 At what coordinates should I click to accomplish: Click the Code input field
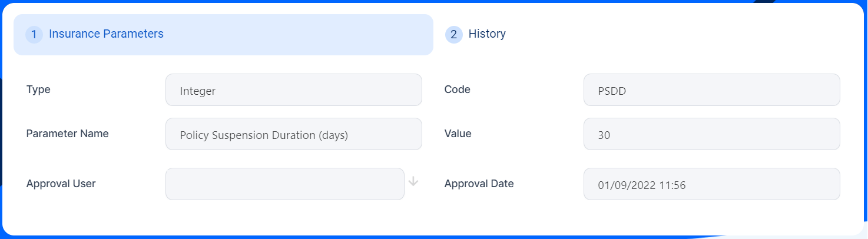pos(711,90)
